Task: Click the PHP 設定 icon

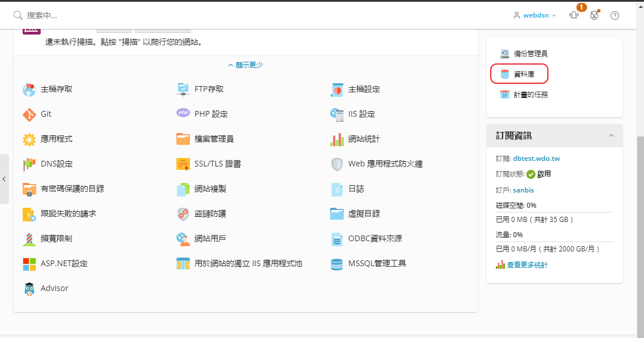Action: (x=183, y=114)
